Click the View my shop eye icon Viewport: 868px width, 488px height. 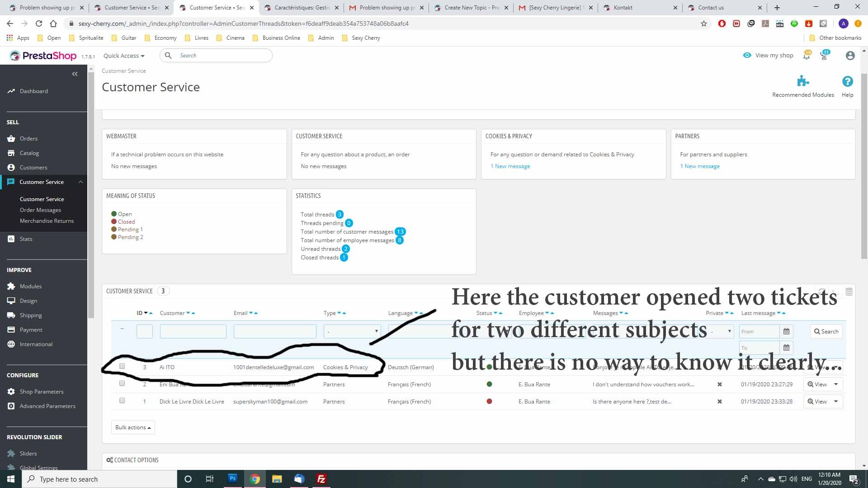click(x=747, y=55)
